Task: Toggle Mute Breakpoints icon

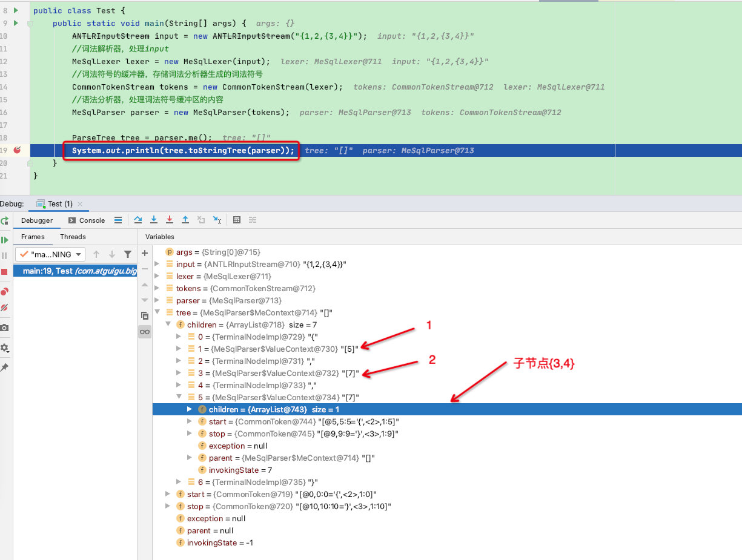Action: click(4, 308)
